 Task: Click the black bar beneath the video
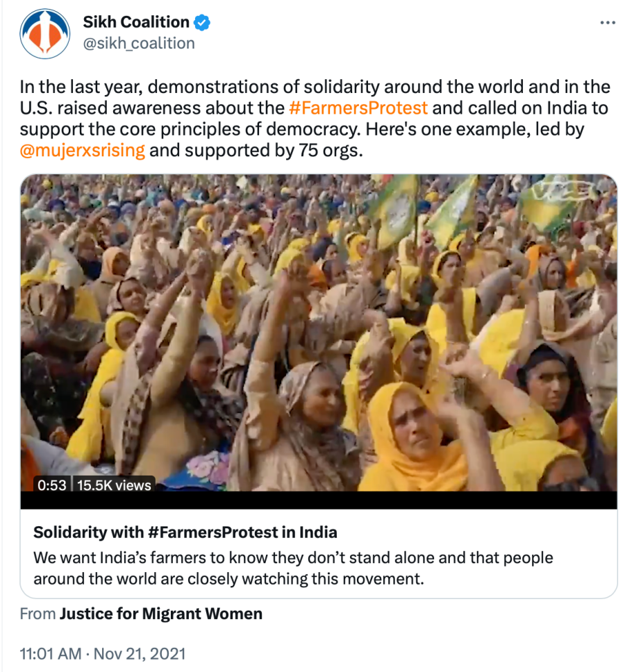(318, 501)
